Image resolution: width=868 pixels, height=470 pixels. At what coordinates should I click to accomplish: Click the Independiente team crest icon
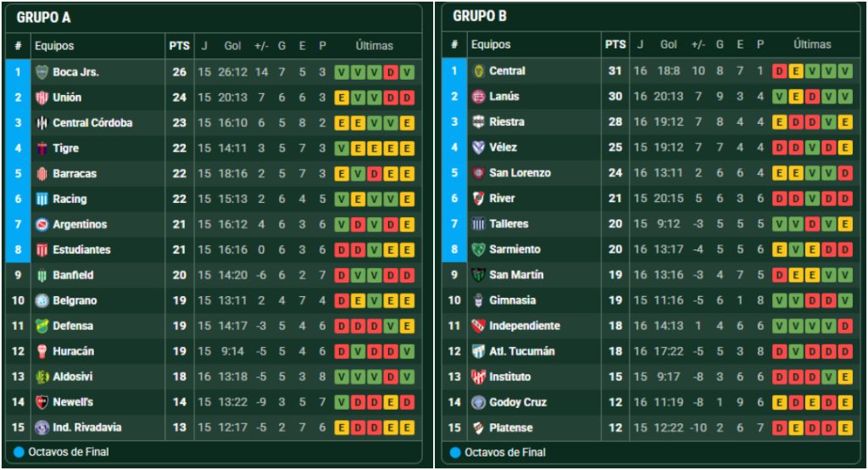478,326
